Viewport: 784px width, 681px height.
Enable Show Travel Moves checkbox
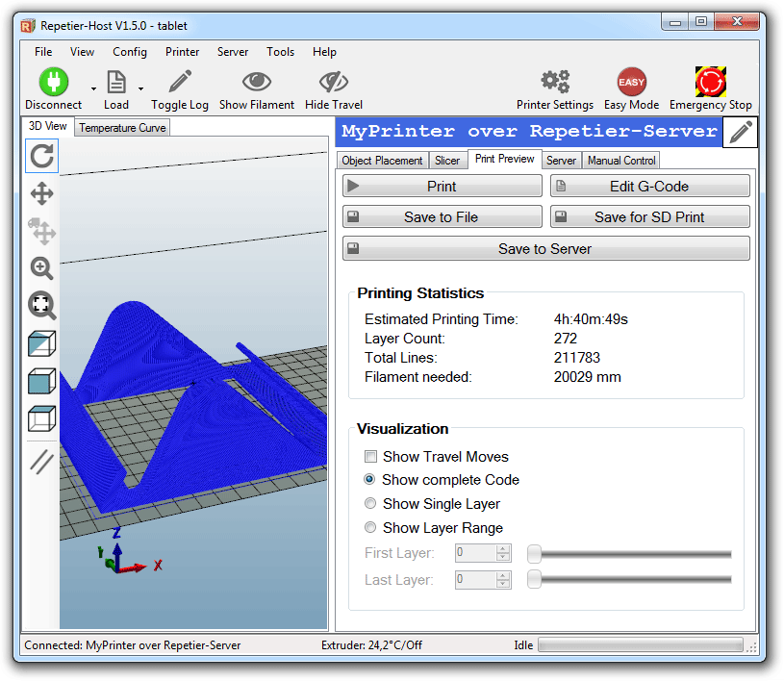[370, 457]
